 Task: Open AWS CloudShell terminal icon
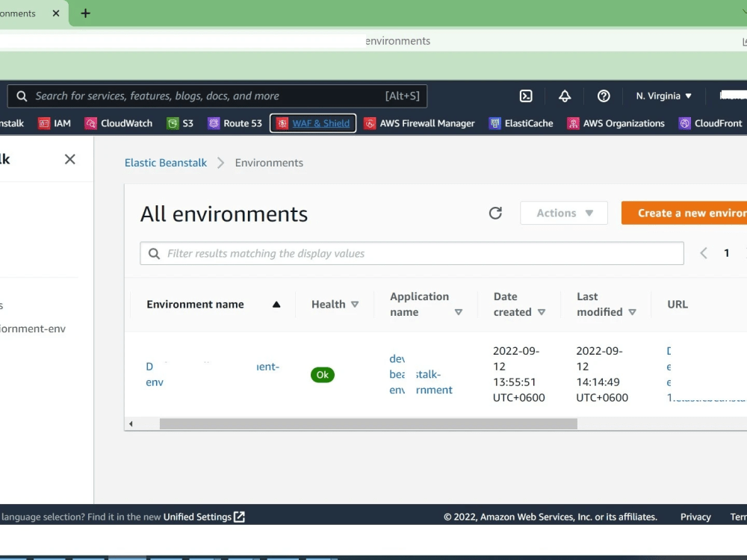tap(526, 96)
